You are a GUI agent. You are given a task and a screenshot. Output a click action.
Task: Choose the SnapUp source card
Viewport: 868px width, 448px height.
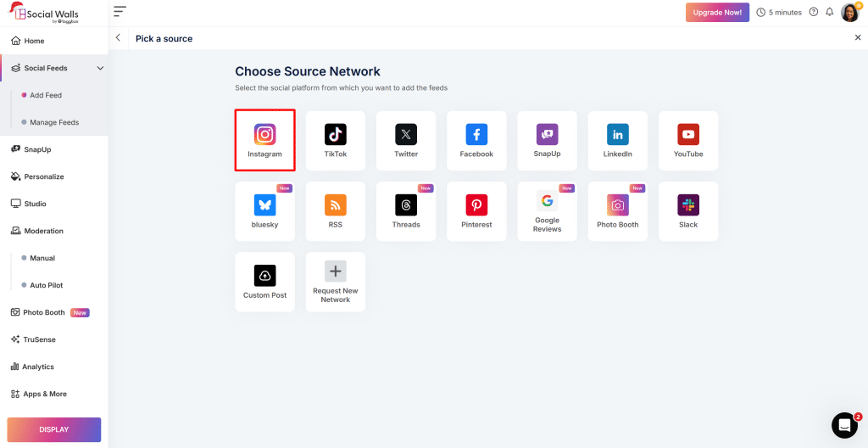547,141
